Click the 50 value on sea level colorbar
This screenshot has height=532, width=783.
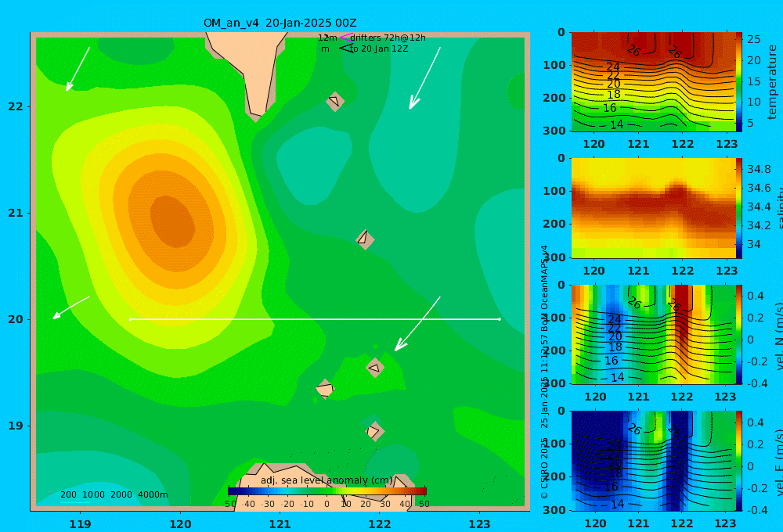[424, 504]
